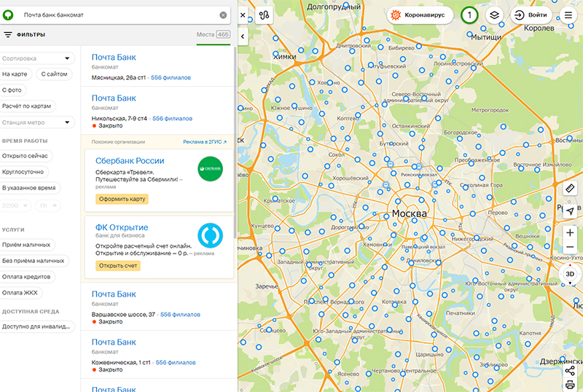583x392 pixels.
Task: Click the Долгопрудный label on the map
Action: (x=334, y=7)
